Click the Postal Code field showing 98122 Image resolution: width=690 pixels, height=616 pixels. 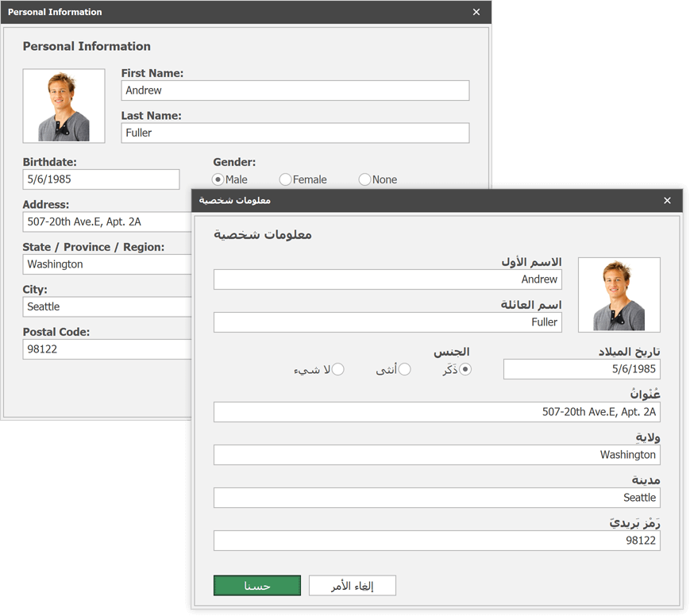[101, 348]
